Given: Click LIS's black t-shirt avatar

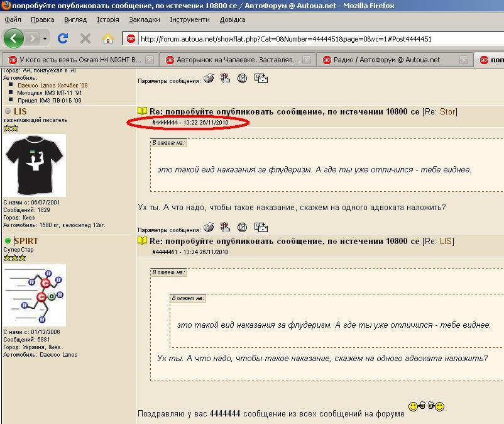Looking at the screenshot, I should pyautogui.click(x=35, y=165).
